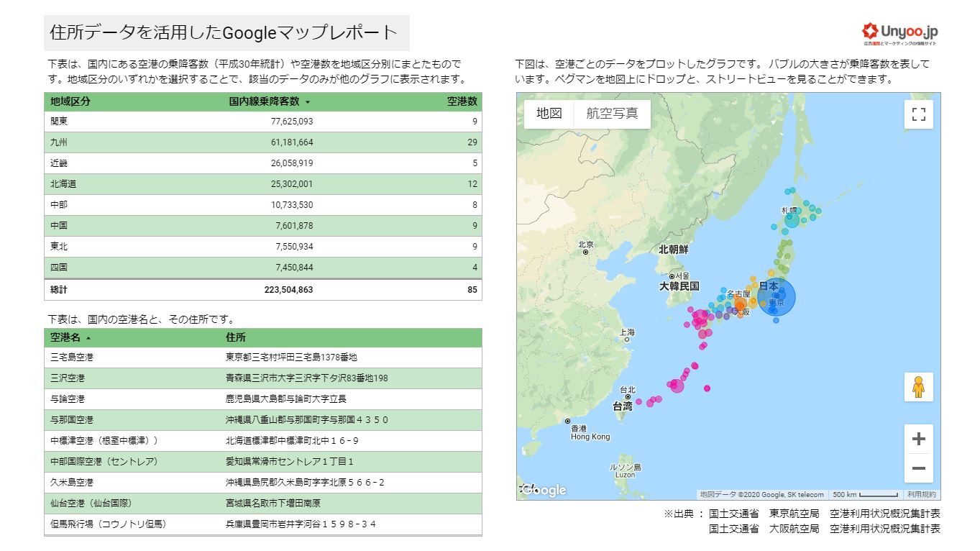Filter by the 近畿 region row
This screenshot has width=980, height=551.
point(263,163)
